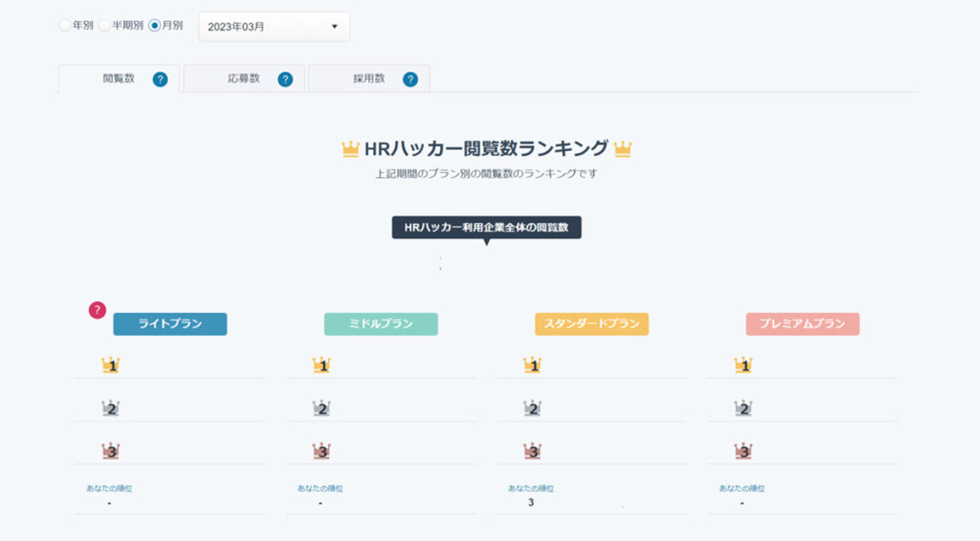Click the あなたの順位 label under プレミアムプラン
Viewport: 980px width, 541px height.
coord(742,489)
